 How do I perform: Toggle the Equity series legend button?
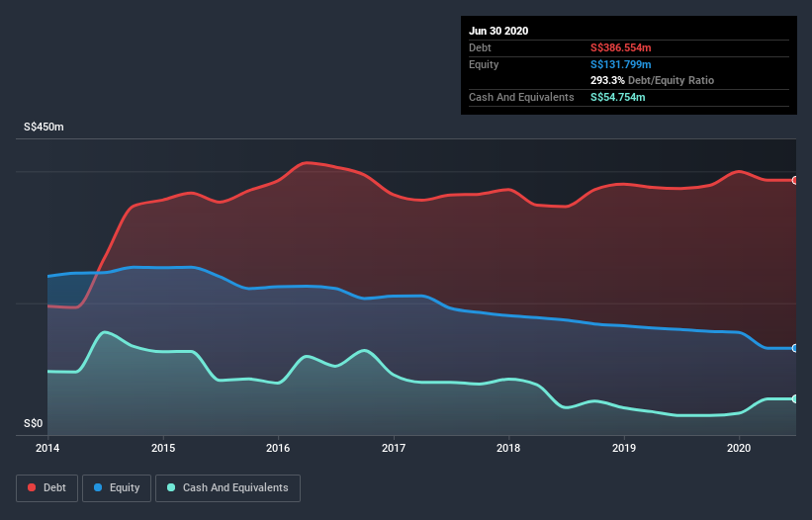117,488
